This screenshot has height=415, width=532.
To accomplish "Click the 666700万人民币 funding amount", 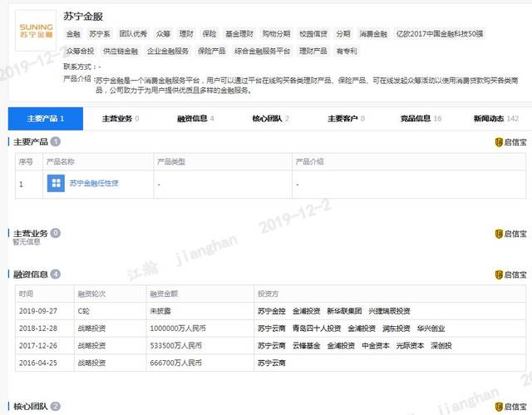I will coord(175,363).
